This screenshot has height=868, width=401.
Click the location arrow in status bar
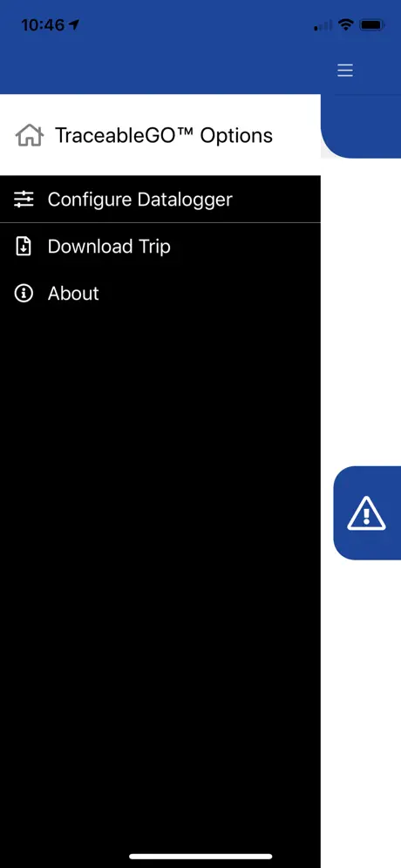[74, 25]
